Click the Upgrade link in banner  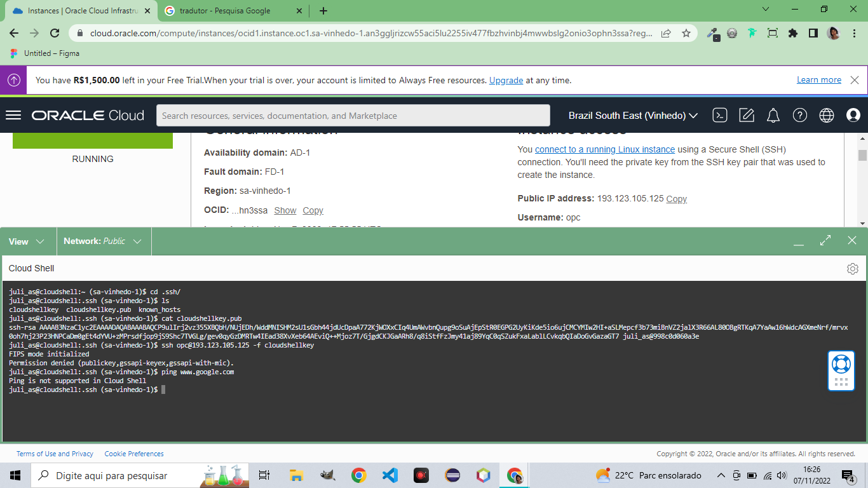[x=506, y=80]
